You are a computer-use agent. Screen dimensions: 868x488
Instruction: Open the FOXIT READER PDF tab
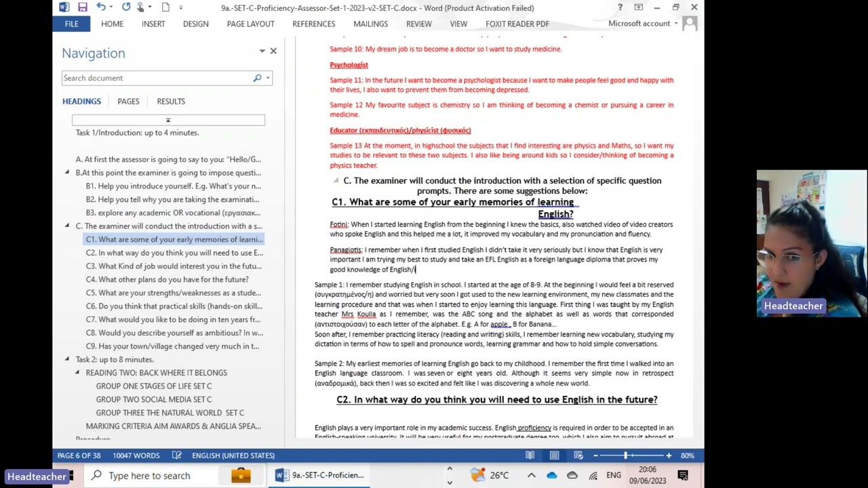click(x=517, y=24)
